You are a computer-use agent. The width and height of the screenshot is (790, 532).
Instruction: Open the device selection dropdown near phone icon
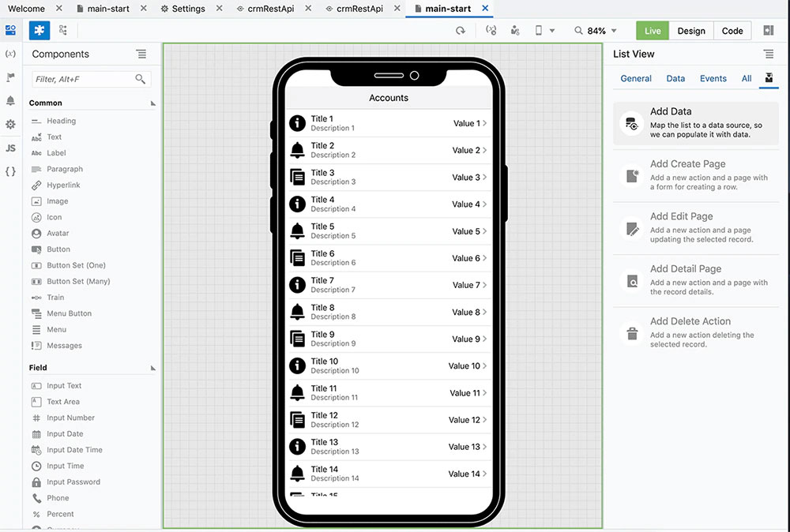coord(551,31)
